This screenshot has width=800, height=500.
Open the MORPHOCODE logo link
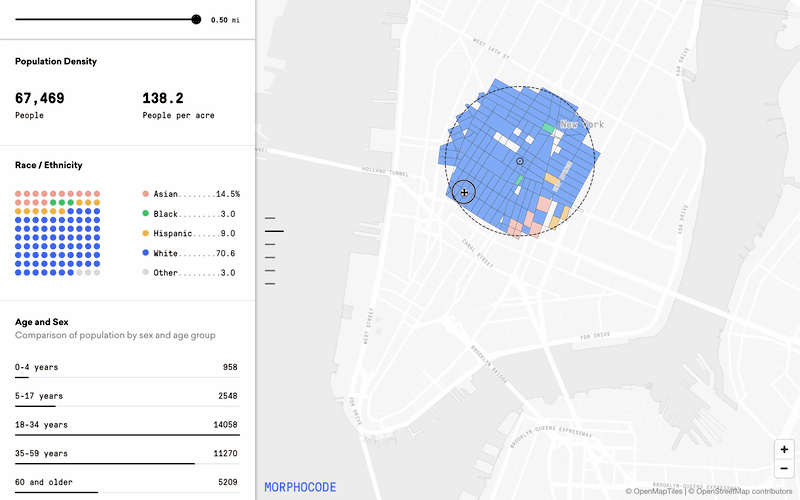[300, 487]
